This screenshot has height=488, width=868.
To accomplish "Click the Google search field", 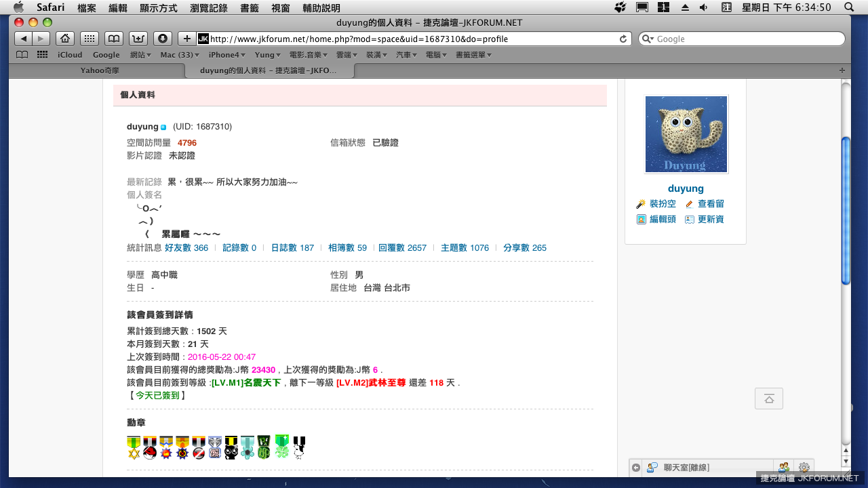I will tap(746, 39).
